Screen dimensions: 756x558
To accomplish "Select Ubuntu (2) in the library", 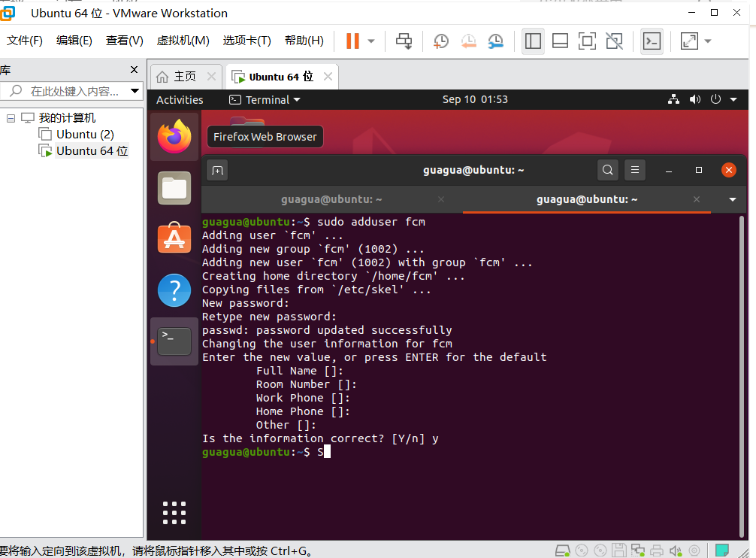I will click(x=85, y=134).
